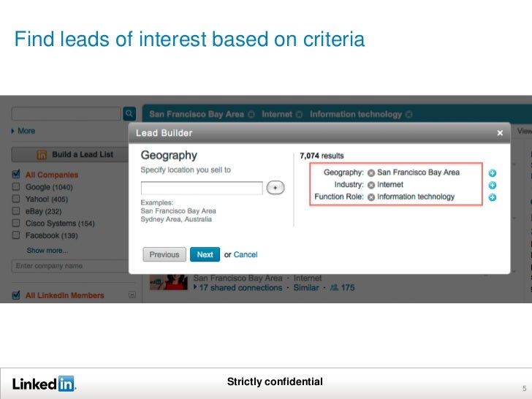This screenshot has width=532, height=399.
Task: Click 'Function Role:' label
Action: 339,197
